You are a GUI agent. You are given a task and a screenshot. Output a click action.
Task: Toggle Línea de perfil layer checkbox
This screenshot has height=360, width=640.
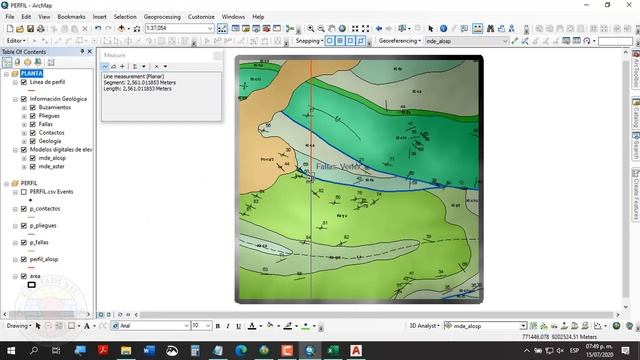(24, 82)
